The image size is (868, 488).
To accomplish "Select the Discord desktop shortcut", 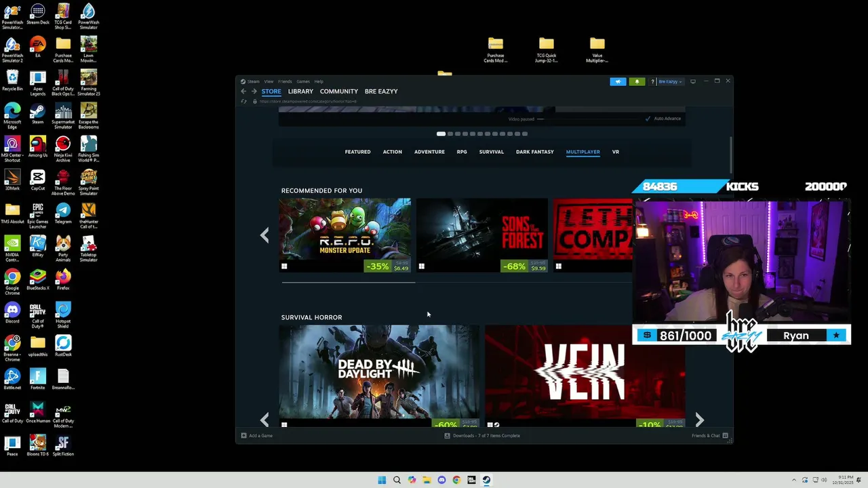I will pyautogui.click(x=12, y=313).
